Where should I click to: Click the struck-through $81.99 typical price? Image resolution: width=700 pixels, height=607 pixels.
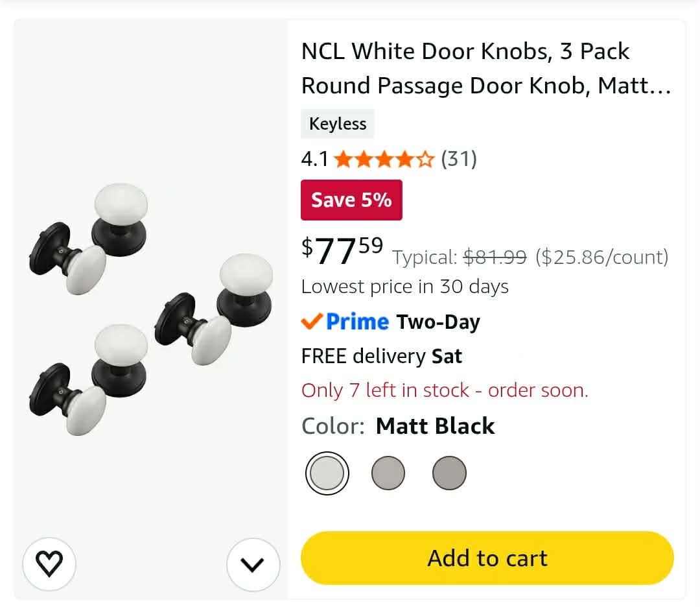pos(495,257)
